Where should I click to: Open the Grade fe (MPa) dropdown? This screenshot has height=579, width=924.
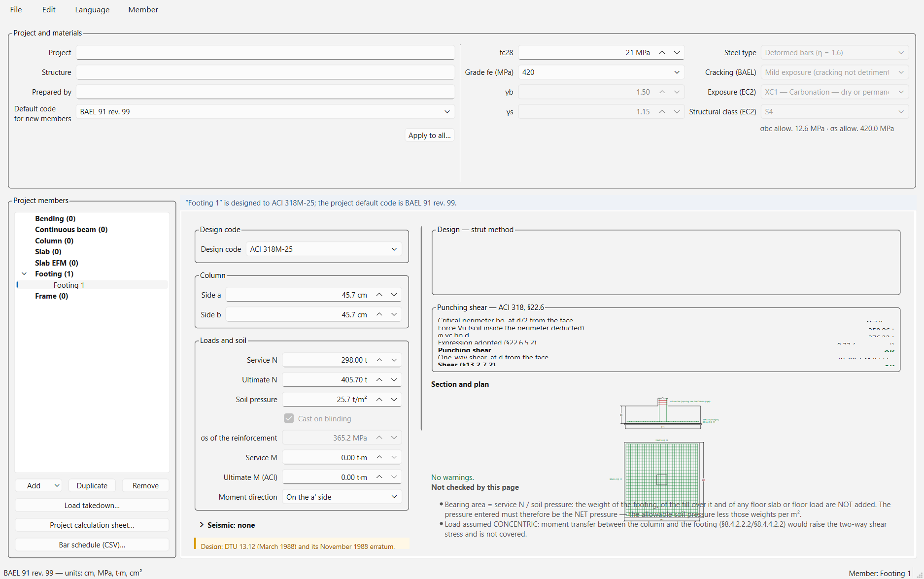[601, 72]
